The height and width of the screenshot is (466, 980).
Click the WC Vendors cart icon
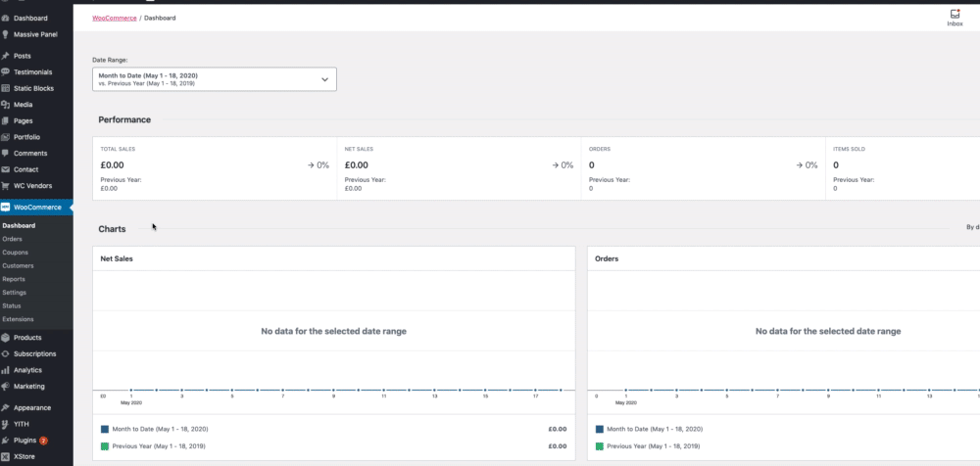6,186
